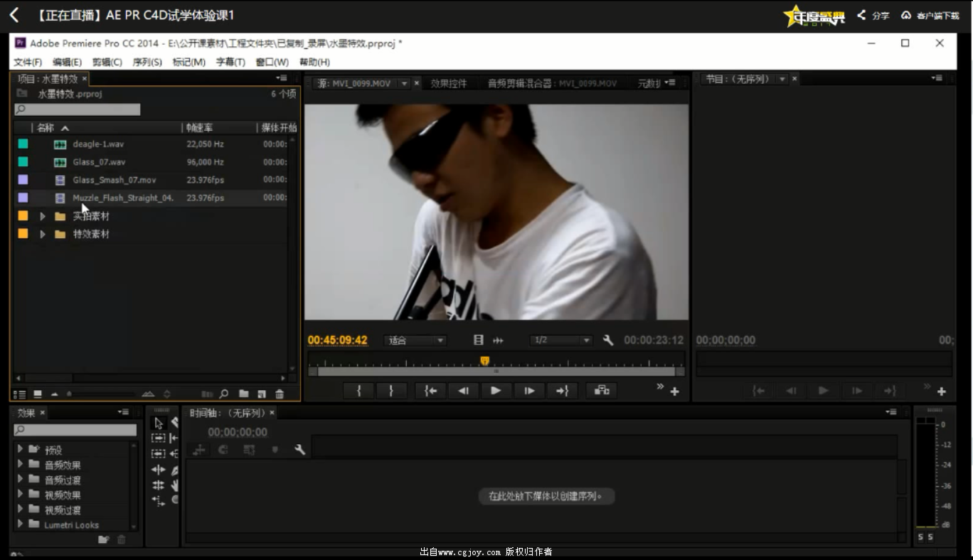Open the 1/2 playback resolution dropdown

561,340
